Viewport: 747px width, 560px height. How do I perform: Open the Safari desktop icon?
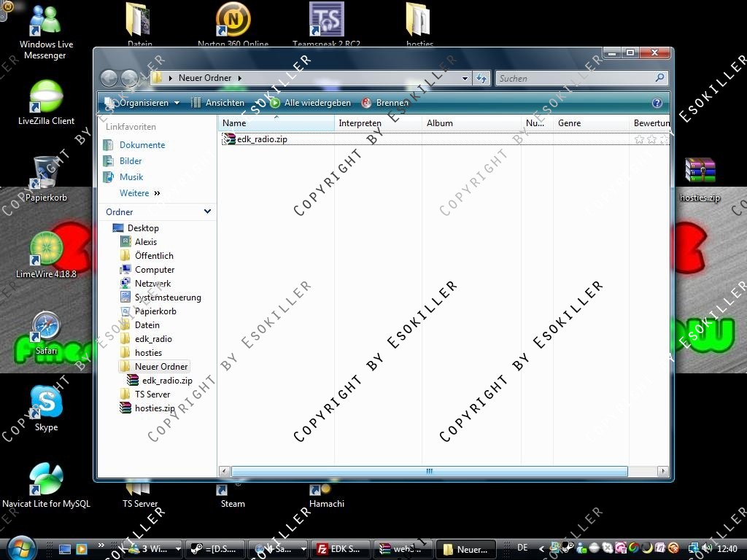click(x=46, y=327)
